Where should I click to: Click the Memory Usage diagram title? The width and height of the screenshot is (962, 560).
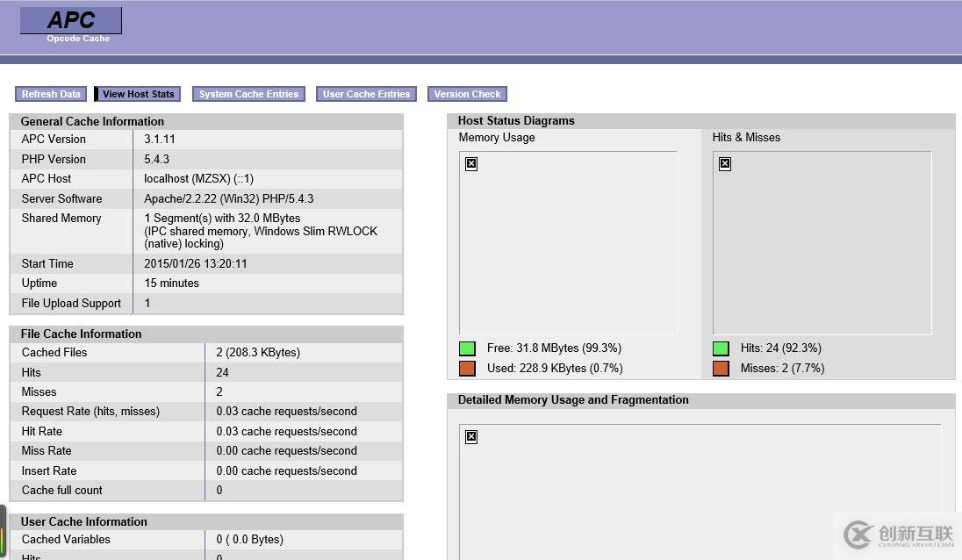pos(496,138)
